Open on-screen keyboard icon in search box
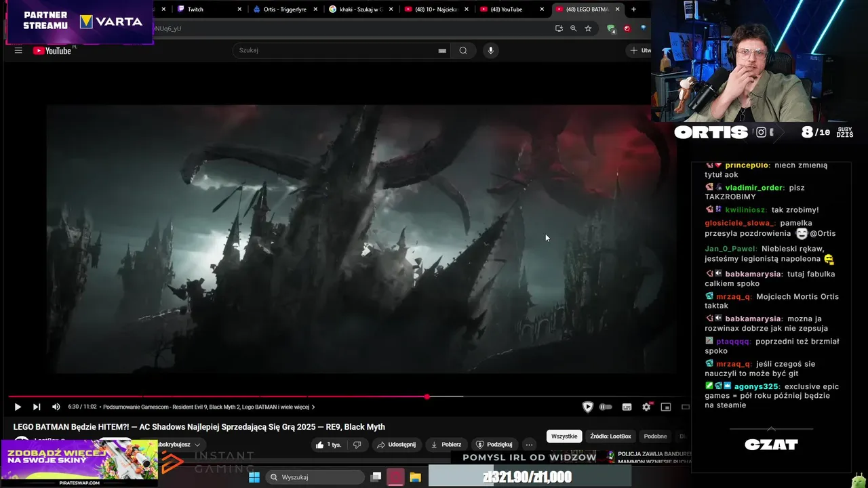This screenshot has height=488, width=868. click(x=442, y=50)
